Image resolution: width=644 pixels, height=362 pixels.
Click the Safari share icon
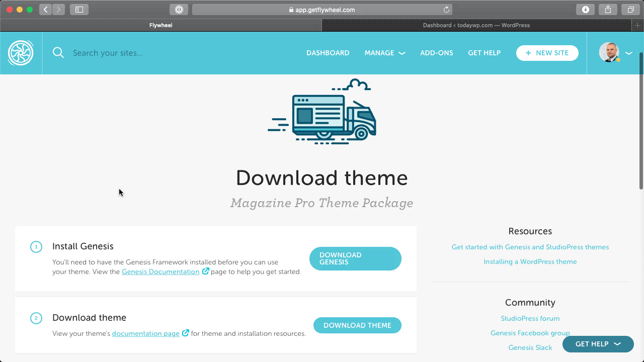(608, 10)
